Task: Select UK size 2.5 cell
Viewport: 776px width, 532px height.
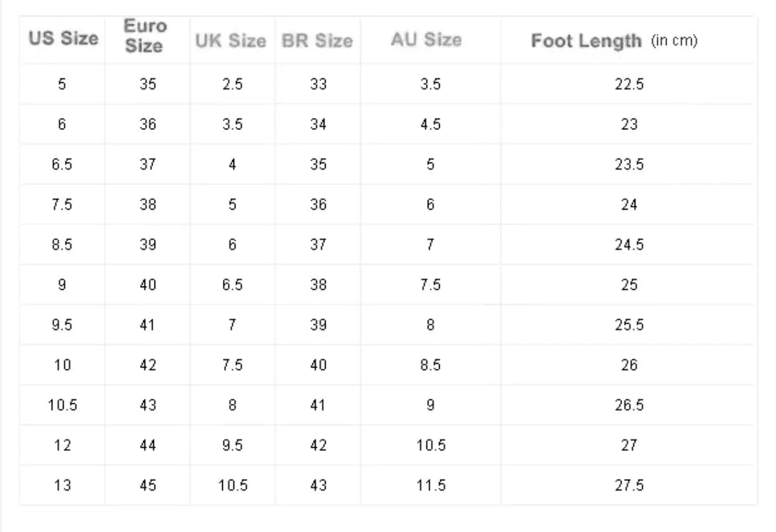Action: click(232, 84)
